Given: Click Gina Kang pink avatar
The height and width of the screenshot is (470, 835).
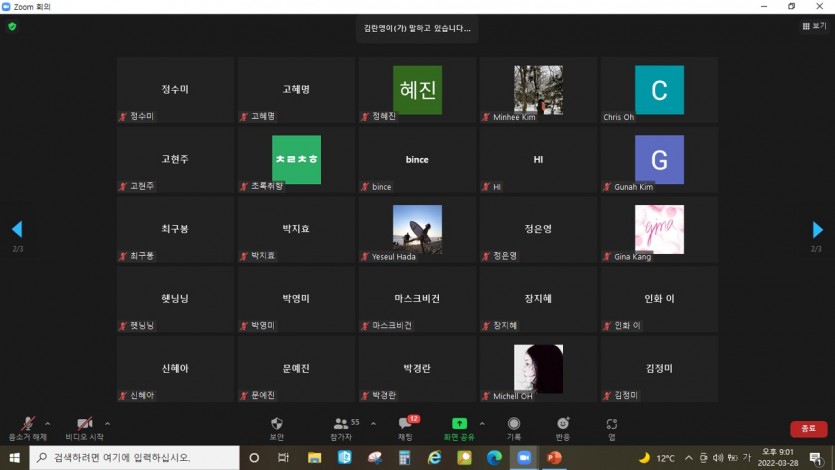Looking at the screenshot, I should pyautogui.click(x=659, y=229).
